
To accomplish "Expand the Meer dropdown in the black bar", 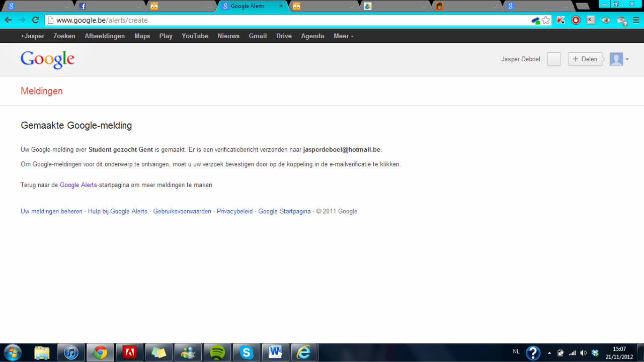I will (344, 36).
